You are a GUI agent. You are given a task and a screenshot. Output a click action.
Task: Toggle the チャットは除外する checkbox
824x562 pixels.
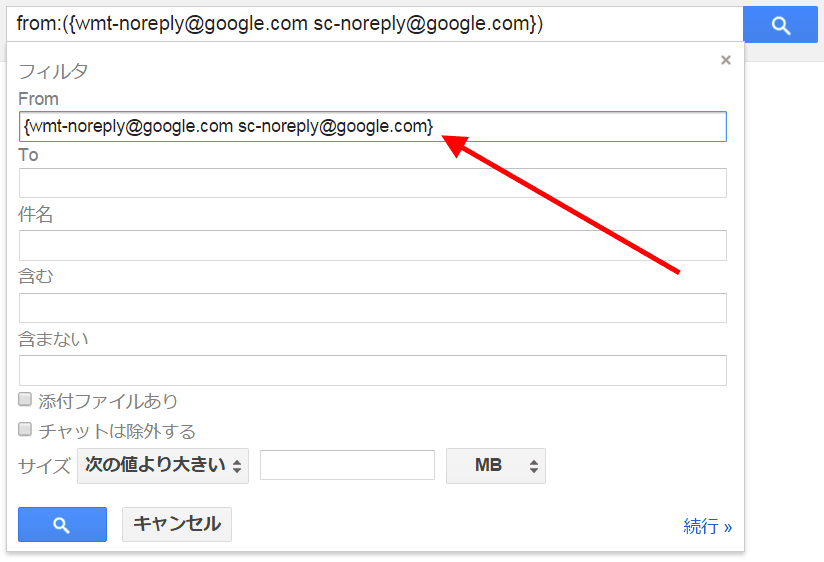26,430
